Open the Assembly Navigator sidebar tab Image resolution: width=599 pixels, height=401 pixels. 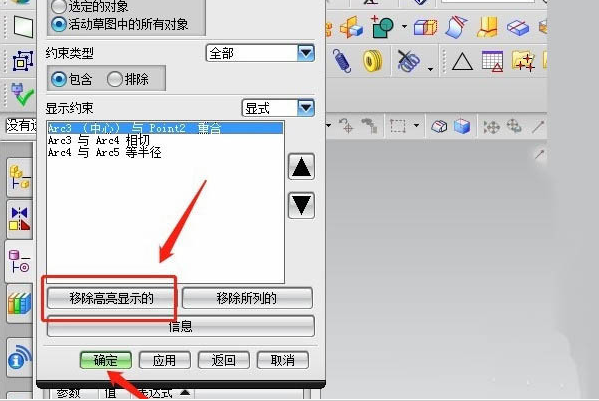(19, 177)
